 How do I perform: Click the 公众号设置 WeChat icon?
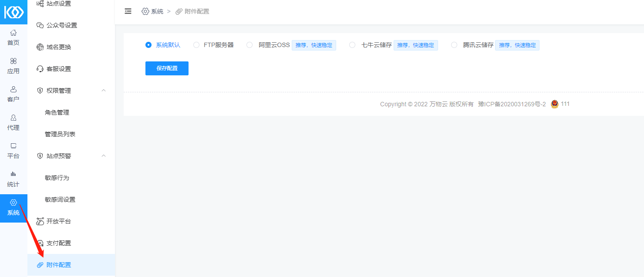(40, 25)
